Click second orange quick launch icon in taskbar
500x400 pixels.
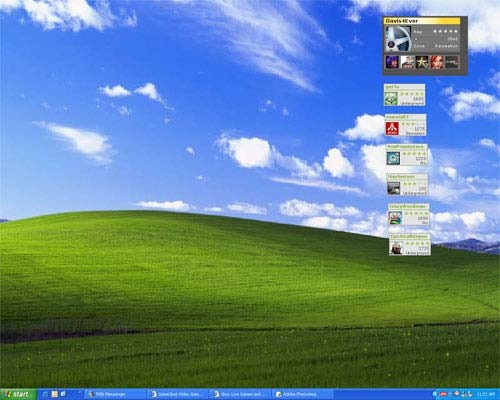pyautogui.click(x=55, y=394)
